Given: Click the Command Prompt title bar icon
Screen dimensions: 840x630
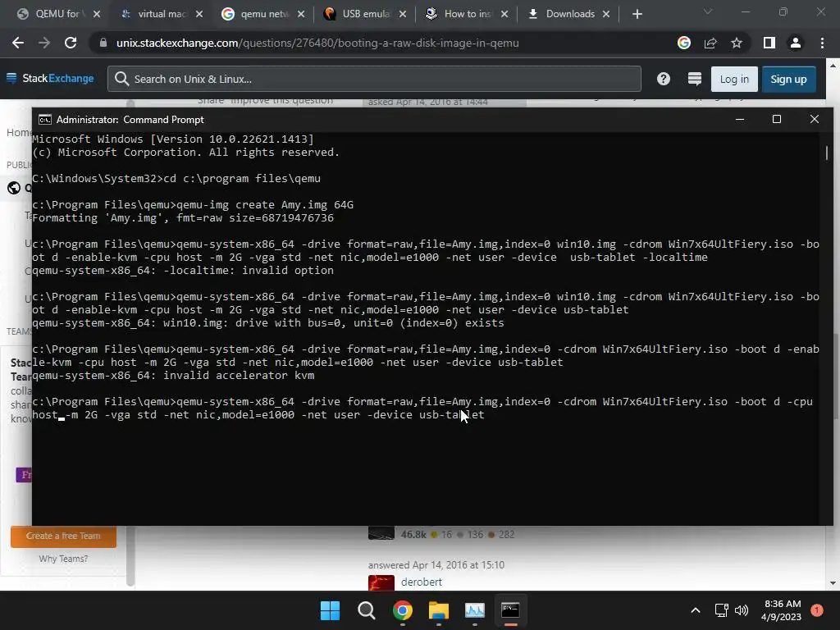Looking at the screenshot, I should coord(45,120).
